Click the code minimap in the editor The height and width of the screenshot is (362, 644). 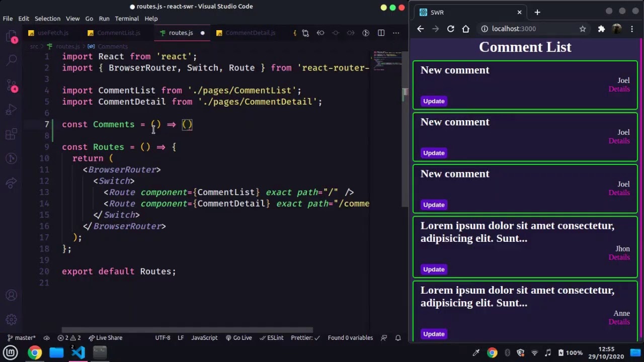(386, 60)
